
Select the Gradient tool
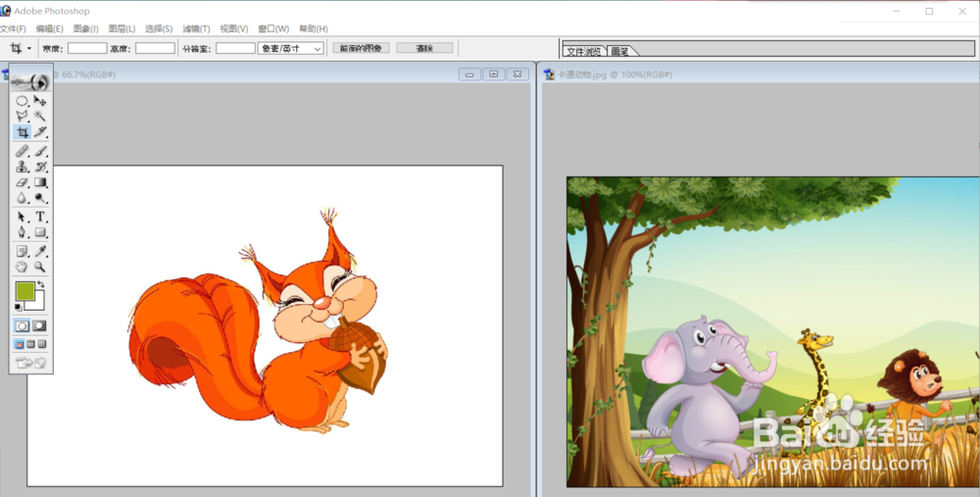coord(40,182)
